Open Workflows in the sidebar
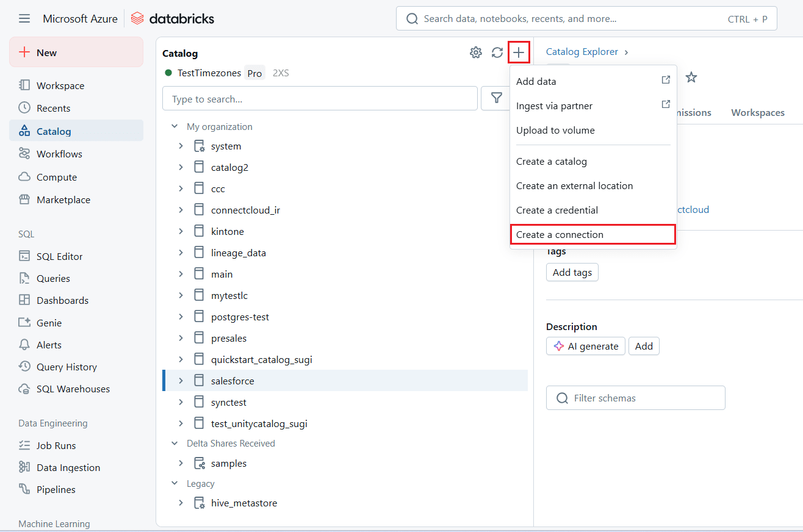The image size is (803, 532). point(59,154)
